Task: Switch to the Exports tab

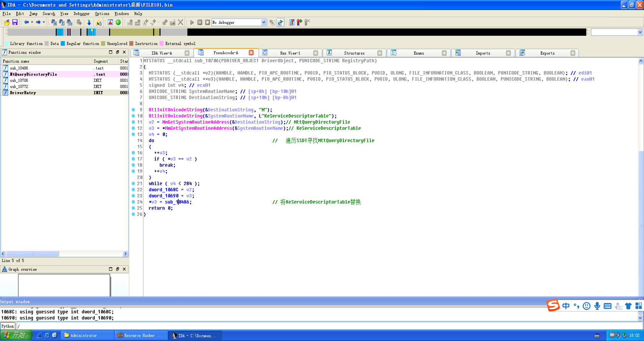Action: (x=547, y=53)
